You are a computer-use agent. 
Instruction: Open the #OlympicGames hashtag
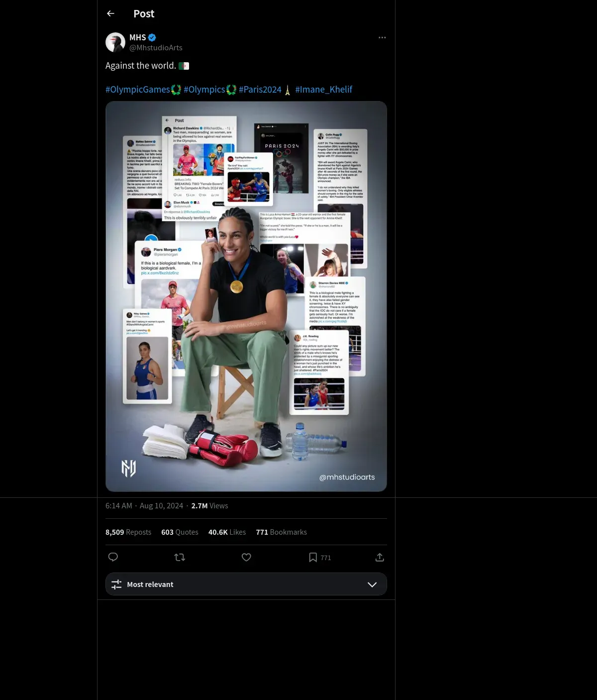coord(138,90)
